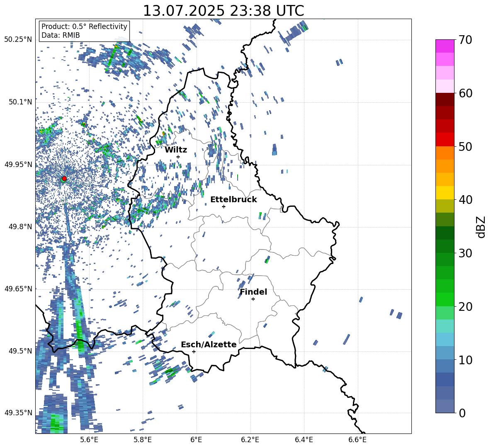Click the dark maroon colorbar segment below 60
Viewport: 491px width, 448px height.
coord(445,99)
